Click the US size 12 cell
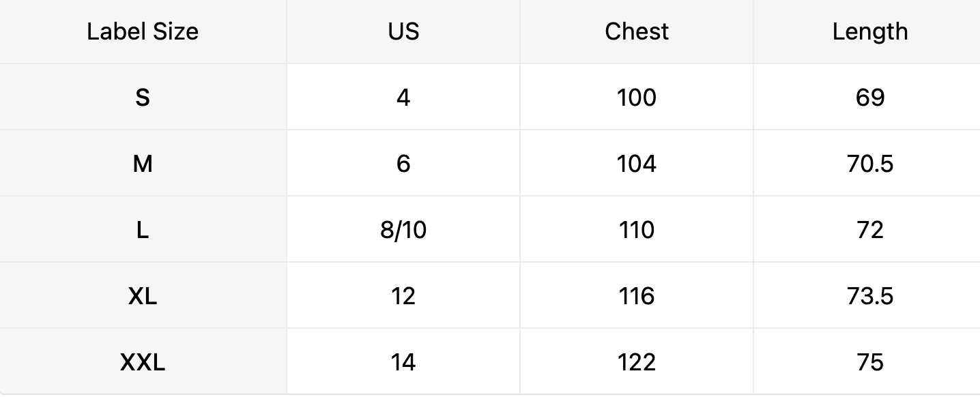 point(403,296)
